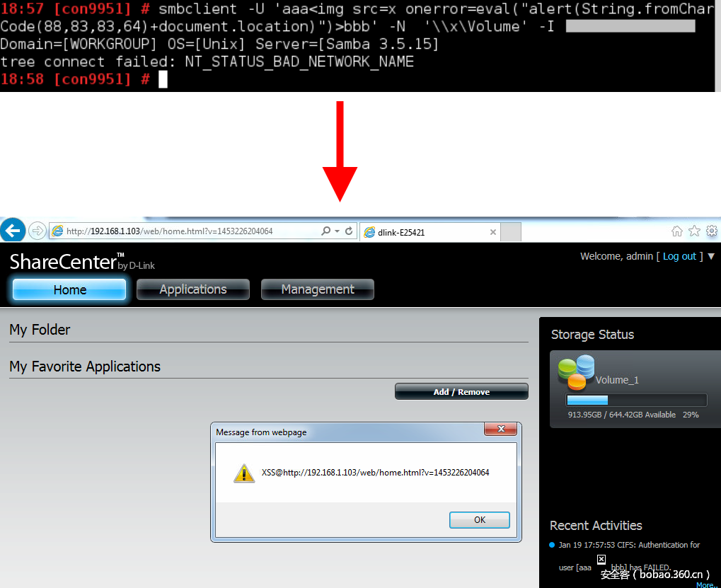Open browser tools gear icon
Image resolution: width=721 pixels, height=588 pixels.
coord(712,231)
